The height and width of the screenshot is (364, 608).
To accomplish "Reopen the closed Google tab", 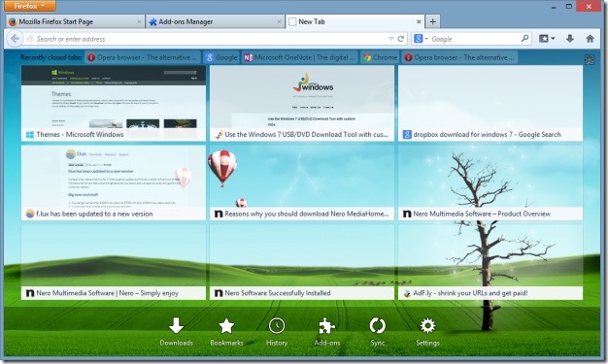I will [221, 57].
